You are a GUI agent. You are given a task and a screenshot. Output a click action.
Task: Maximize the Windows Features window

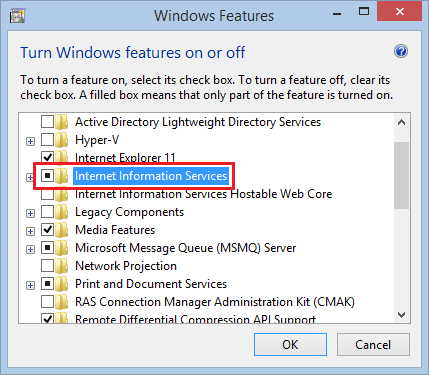[364, 12]
